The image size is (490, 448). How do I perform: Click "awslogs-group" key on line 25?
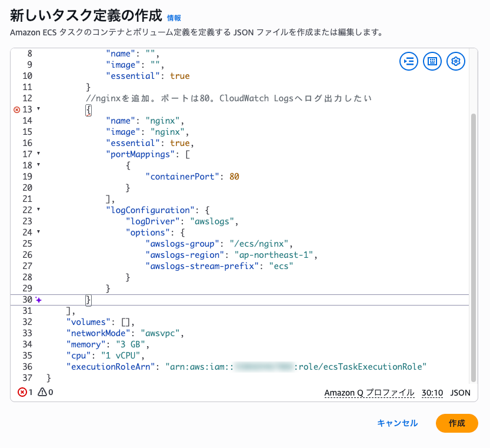[182, 244]
